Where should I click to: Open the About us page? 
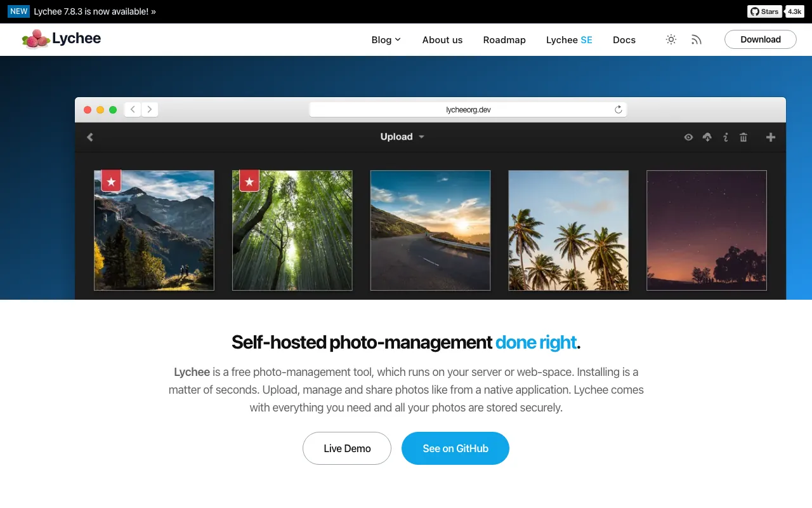point(442,39)
